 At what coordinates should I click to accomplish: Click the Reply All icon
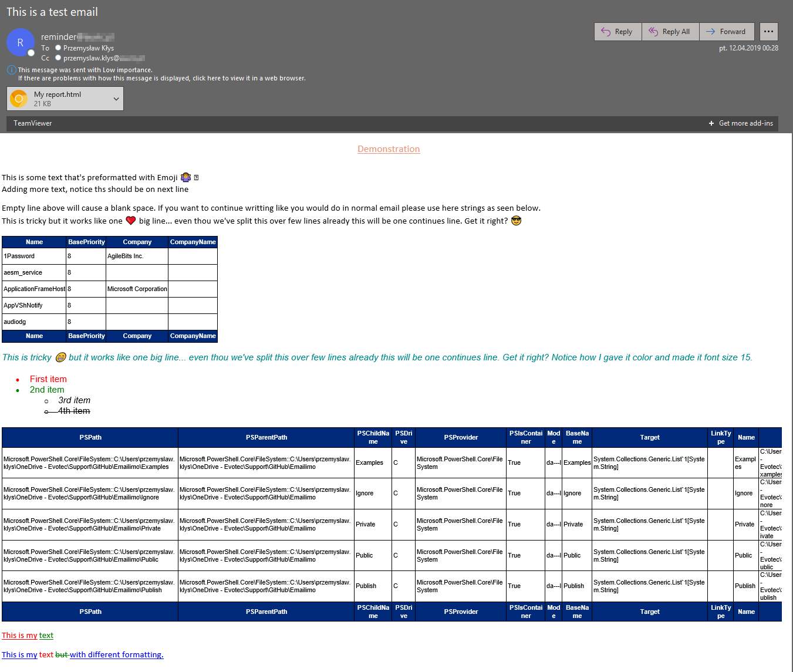point(653,31)
